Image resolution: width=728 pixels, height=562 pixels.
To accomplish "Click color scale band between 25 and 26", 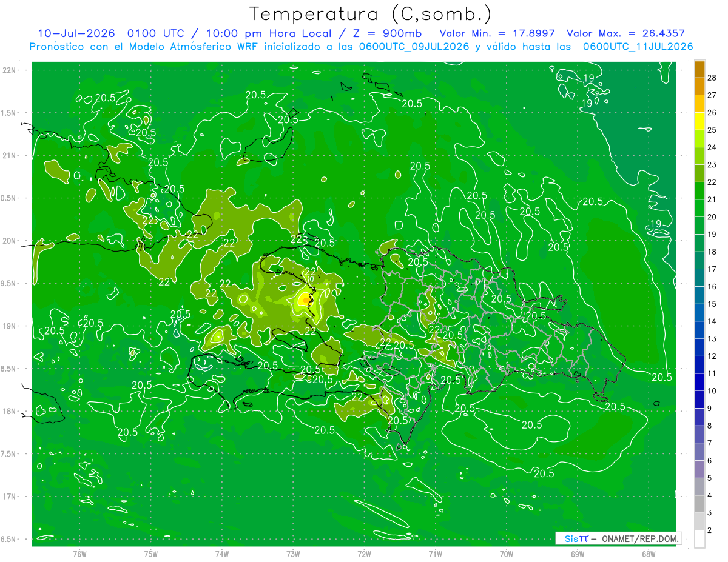I will pos(699,121).
